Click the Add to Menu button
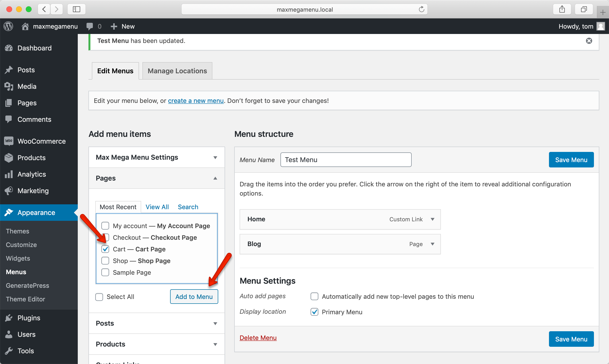This screenshot has height=364, width=609. 194,297
